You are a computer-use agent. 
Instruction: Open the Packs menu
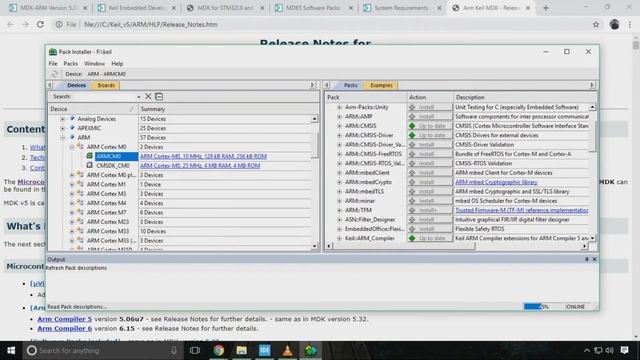[71, 64]
